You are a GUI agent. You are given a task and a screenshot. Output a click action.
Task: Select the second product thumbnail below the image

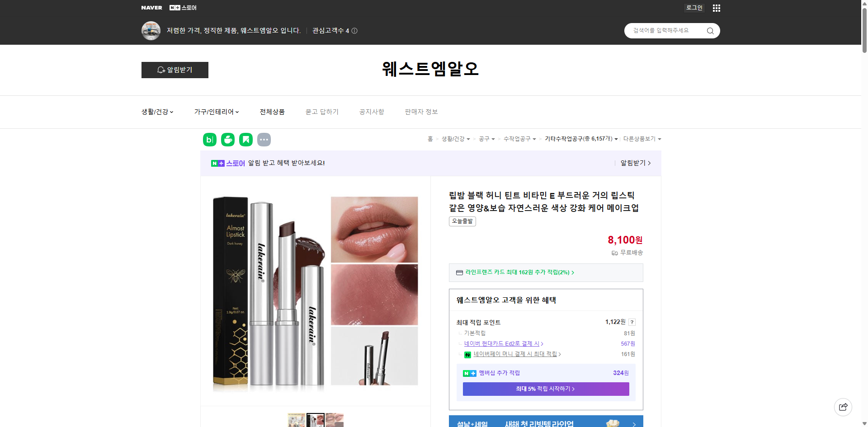click(x=315, y=420)
